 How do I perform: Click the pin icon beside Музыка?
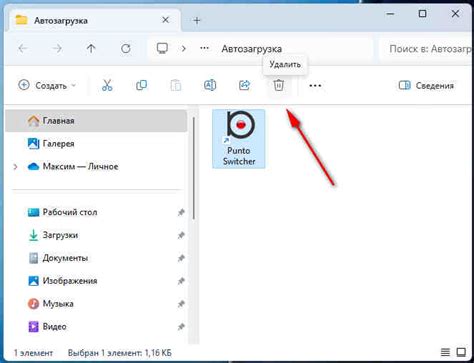[x=181, y=304]
